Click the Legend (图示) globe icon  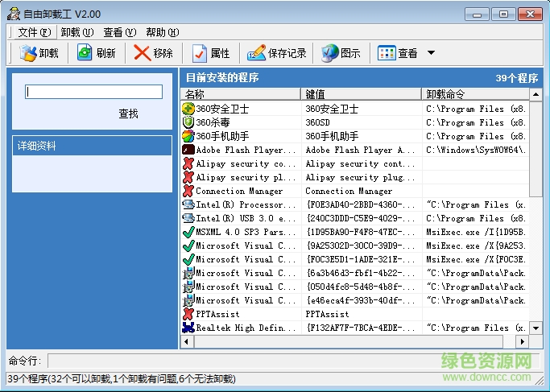[329, 53]
